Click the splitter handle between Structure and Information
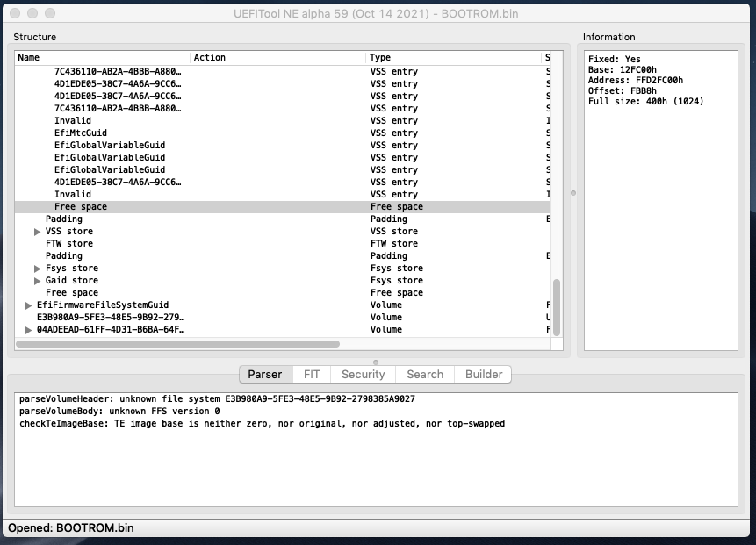The image size is (756, 545). 573,193
